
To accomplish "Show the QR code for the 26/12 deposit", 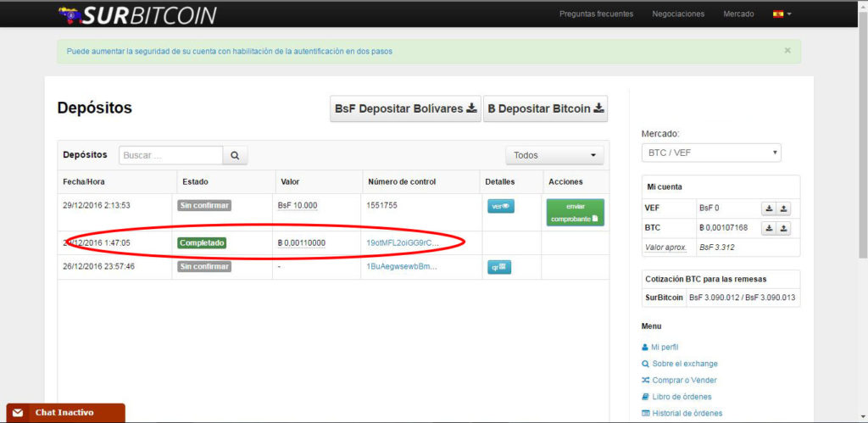I will [x=500, y=267].
